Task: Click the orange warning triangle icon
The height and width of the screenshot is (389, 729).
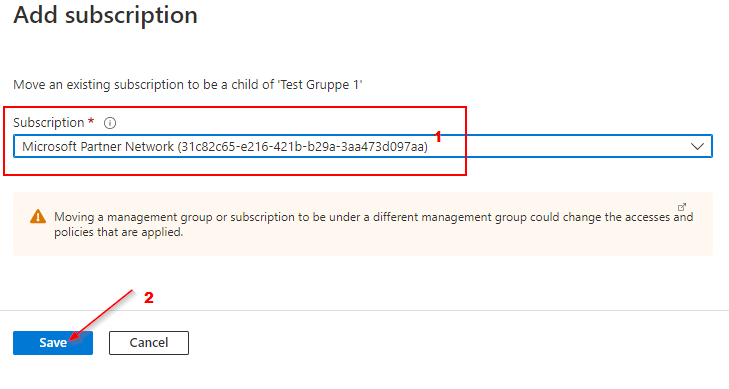Action: pyautogui.click(x=38, y=217)
